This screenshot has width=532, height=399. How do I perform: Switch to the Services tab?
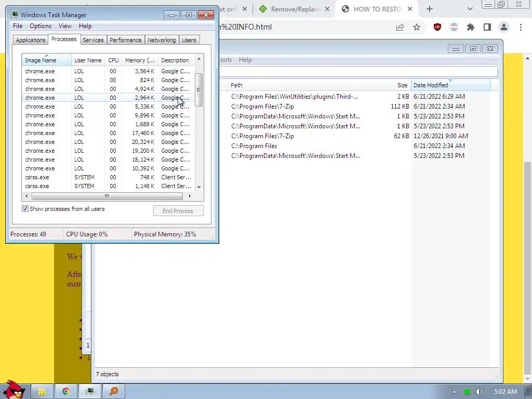[x=93, y=40]
